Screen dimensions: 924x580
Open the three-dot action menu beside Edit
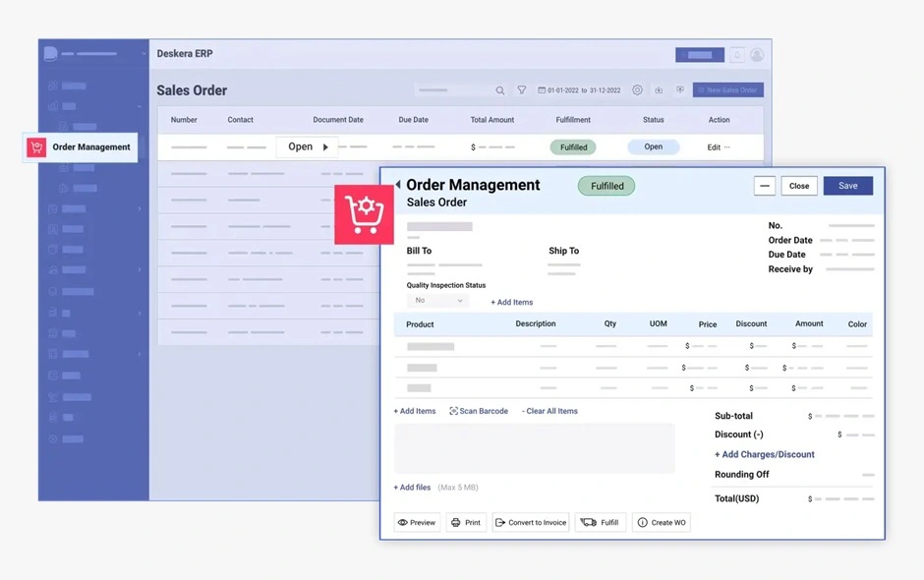[727, 147]
